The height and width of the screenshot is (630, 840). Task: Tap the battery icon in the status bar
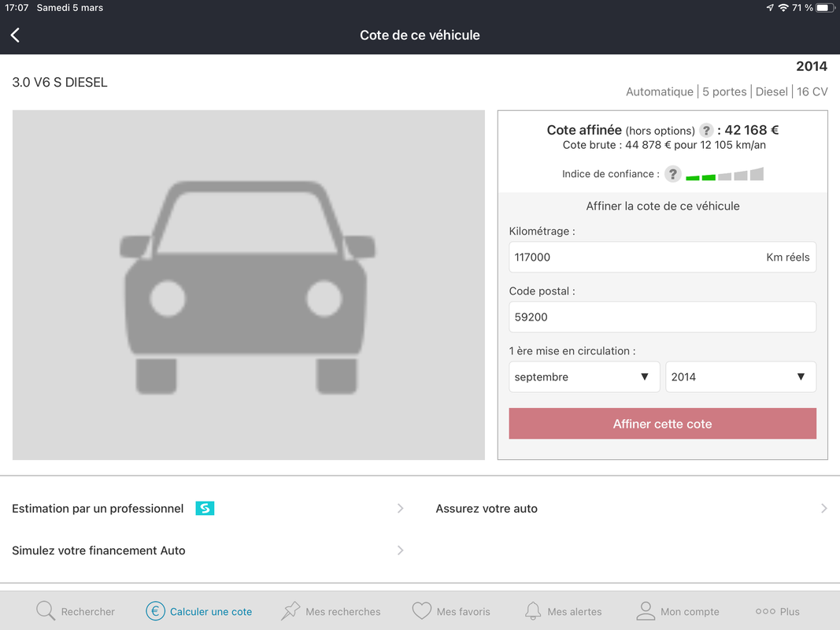tap(825, 8)
